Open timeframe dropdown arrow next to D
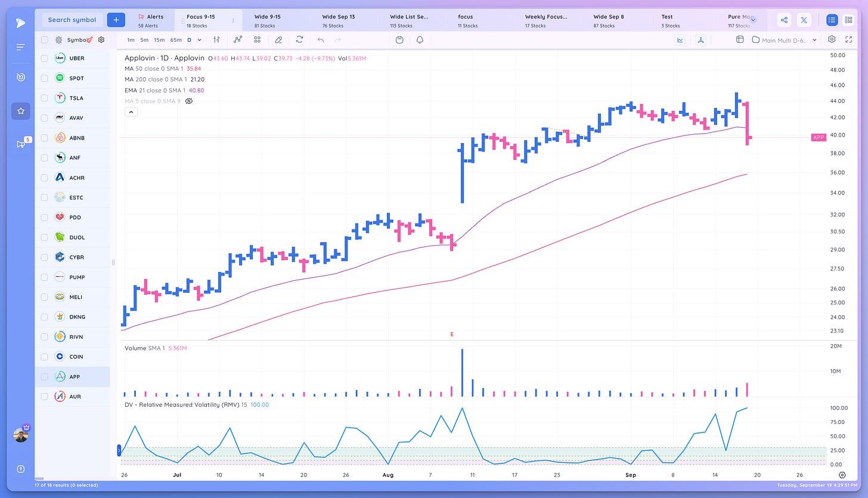 tap(199, 40)
